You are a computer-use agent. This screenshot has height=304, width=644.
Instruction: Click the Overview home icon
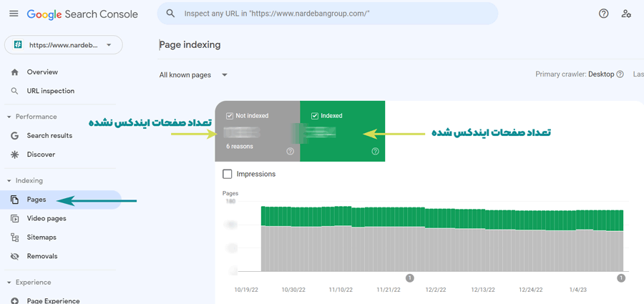pyautogui.click(x=15, y=72)
